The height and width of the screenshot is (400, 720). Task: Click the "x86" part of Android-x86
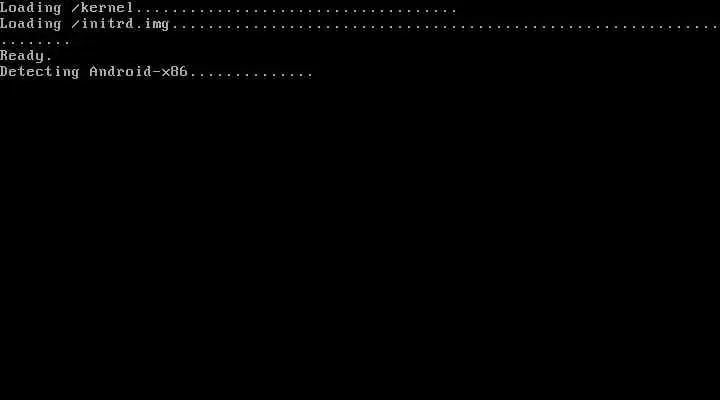coord(174,72)
